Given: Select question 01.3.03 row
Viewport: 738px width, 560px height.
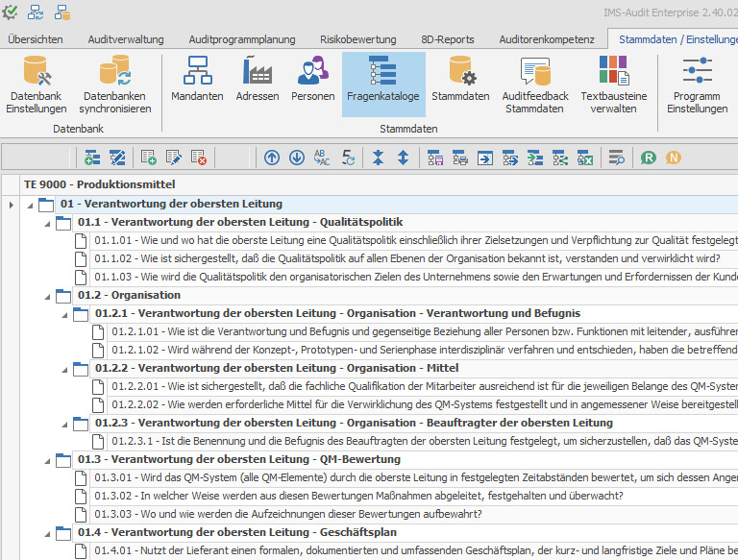Looking at the screenshot, I should click(x=414, y=514).
